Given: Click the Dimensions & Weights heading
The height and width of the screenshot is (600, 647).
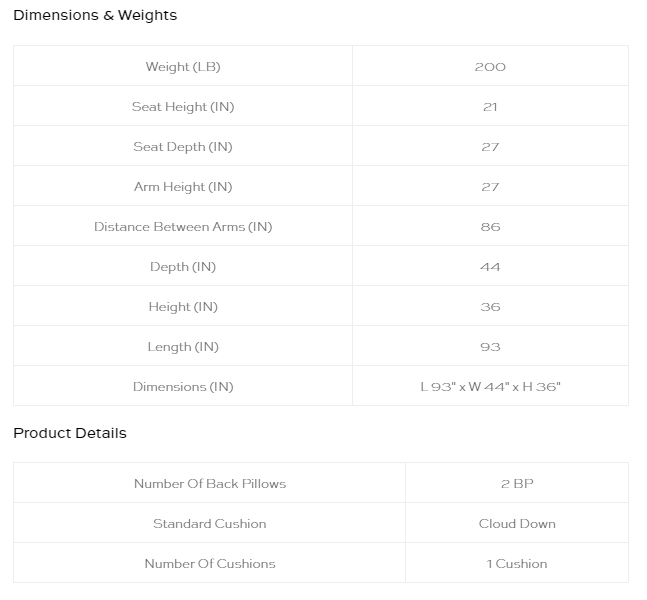Looking at the screenshot, I should tap(95, 15).
